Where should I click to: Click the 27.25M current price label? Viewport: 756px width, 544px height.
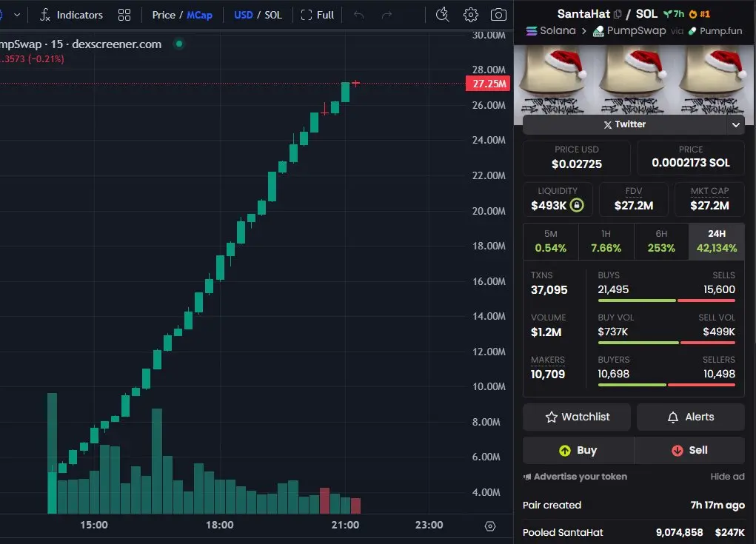488,84
